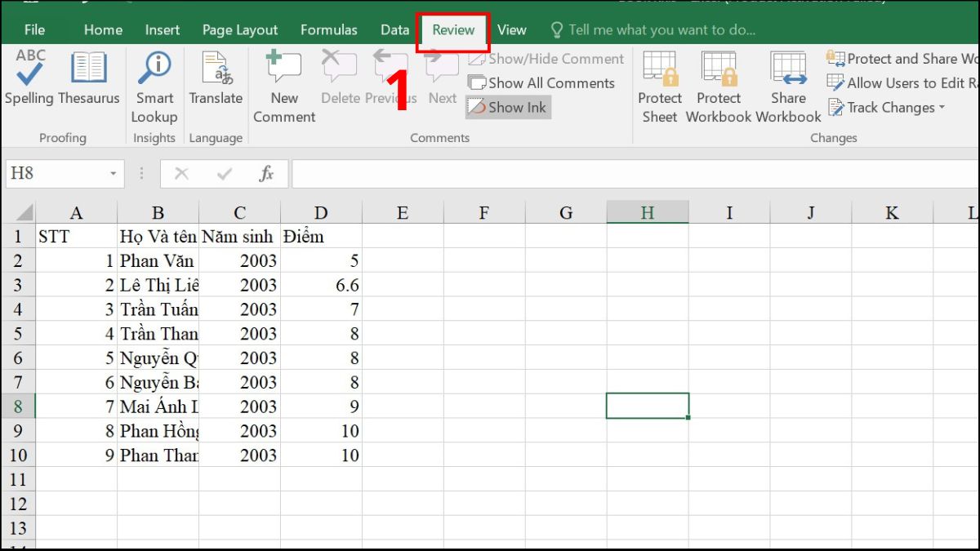
Task: Toggle Show/Hide Comment
Action: (546, 59)
